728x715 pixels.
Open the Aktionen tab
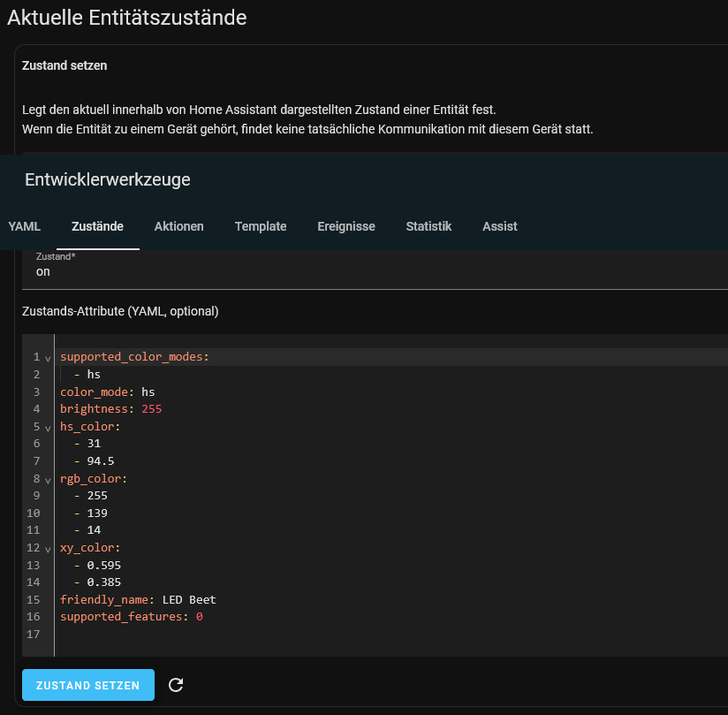point(178,226)
